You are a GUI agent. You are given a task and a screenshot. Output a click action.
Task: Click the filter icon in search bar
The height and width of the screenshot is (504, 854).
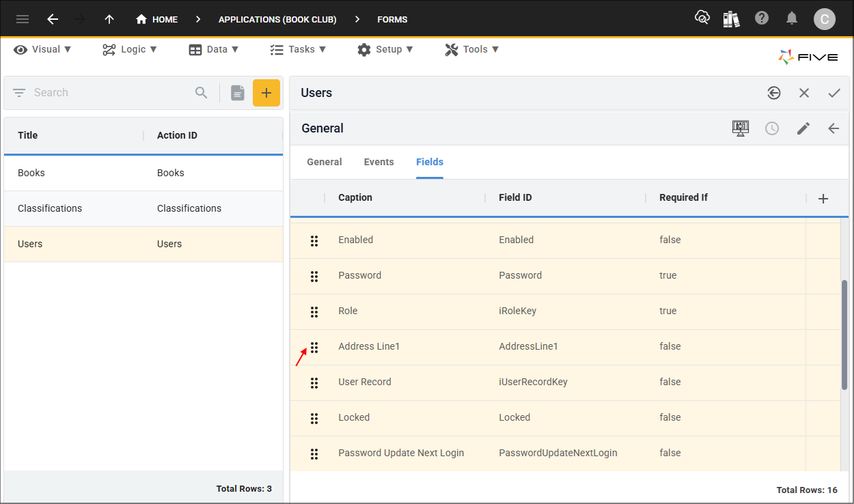pyautogui.click(x=19, y=93)
